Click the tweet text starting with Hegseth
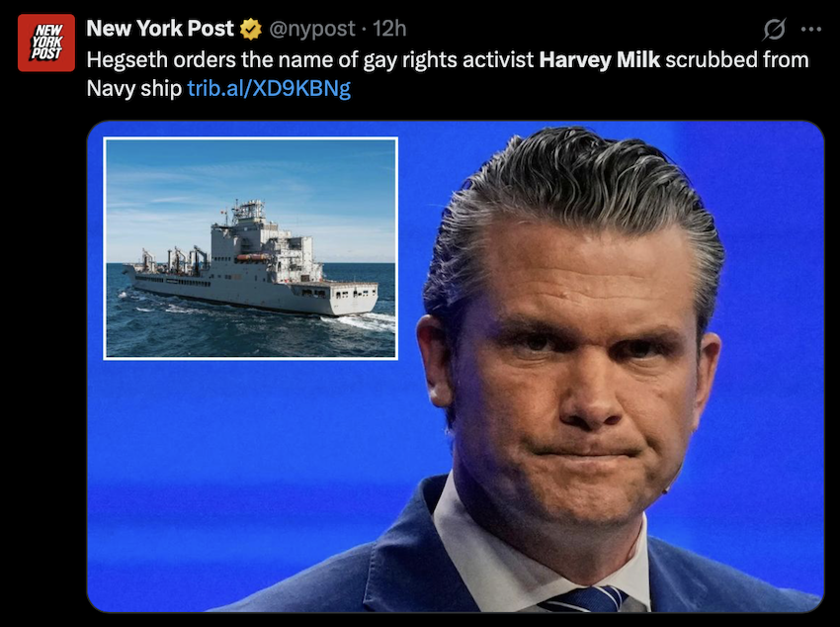The width and height of the screenshot is (840, 627). click(x=448, y=74)
